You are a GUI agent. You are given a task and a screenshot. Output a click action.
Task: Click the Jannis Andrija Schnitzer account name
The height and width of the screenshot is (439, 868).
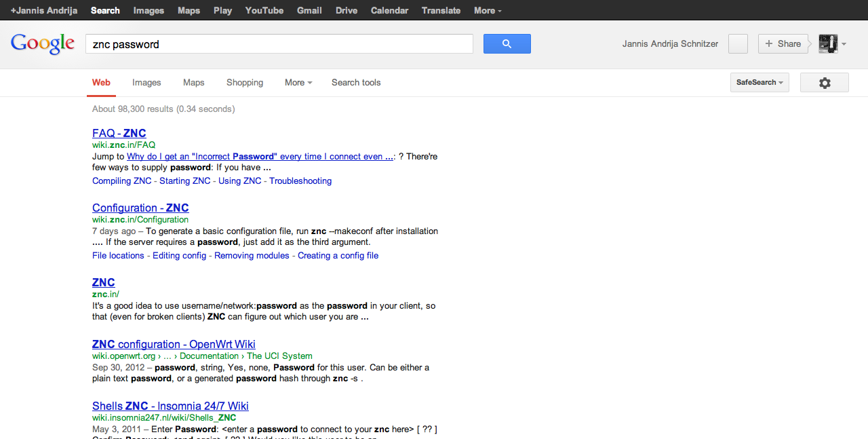click(670, 44)
